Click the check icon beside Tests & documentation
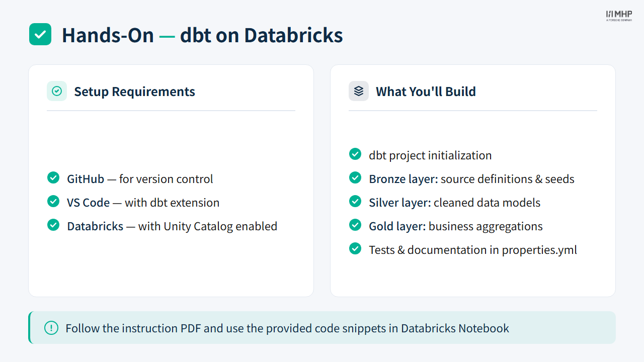 coord(355,249)
